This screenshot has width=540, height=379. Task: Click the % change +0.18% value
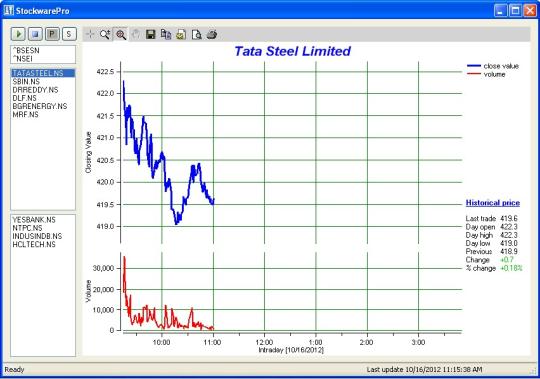tap(511, 268)
